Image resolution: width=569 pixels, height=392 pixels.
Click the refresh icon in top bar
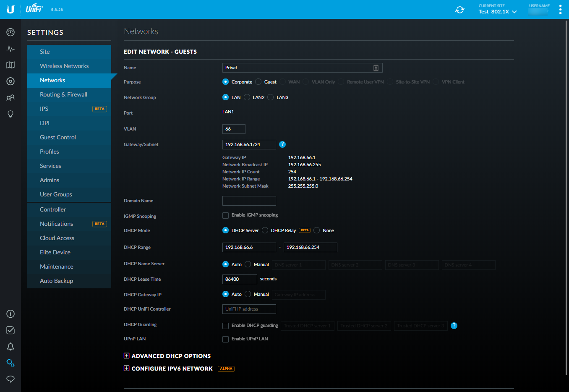pos(460,10)
